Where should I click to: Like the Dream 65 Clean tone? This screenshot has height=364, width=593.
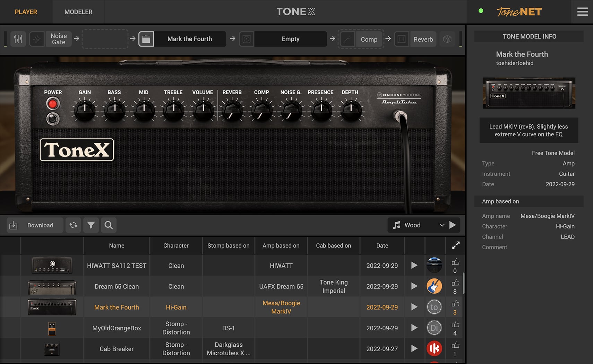[455, 283]
